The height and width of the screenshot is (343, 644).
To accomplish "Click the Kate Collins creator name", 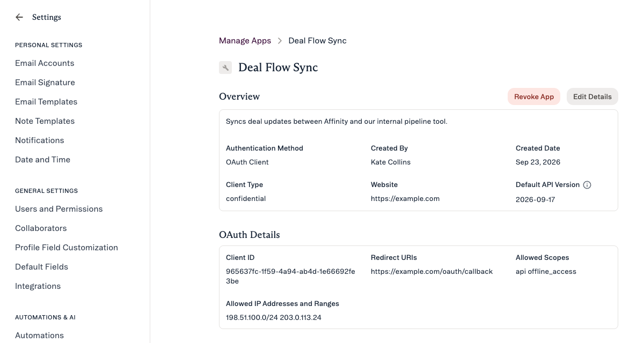I will point(391,162).
